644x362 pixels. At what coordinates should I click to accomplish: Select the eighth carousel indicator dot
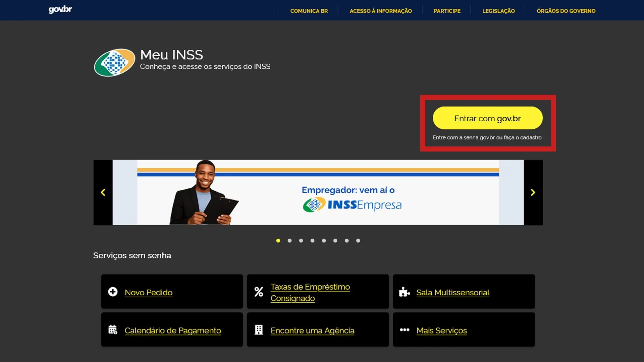[x=358, y=241]
